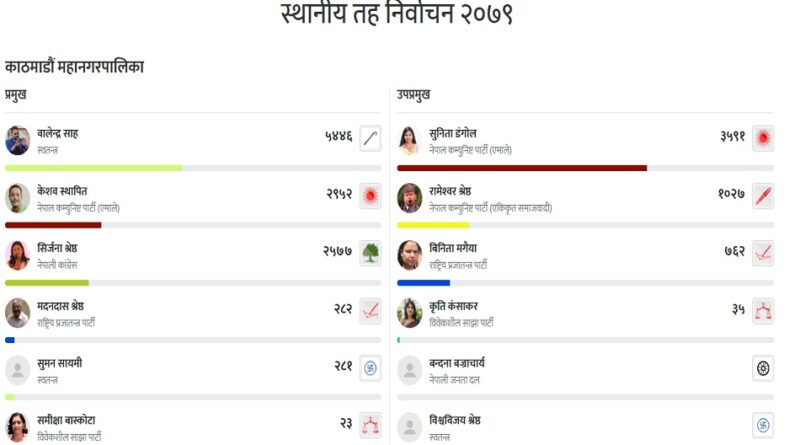Select the प्रमुख section heading

[16, 95]
